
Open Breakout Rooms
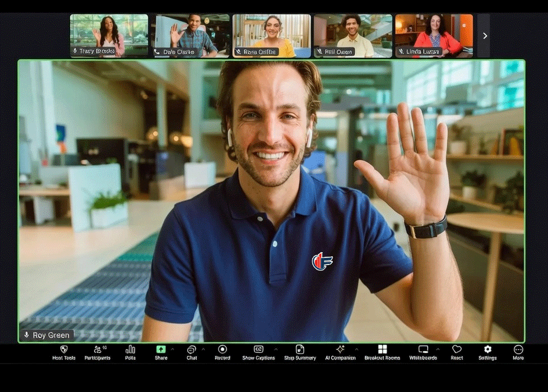(383, 353)
